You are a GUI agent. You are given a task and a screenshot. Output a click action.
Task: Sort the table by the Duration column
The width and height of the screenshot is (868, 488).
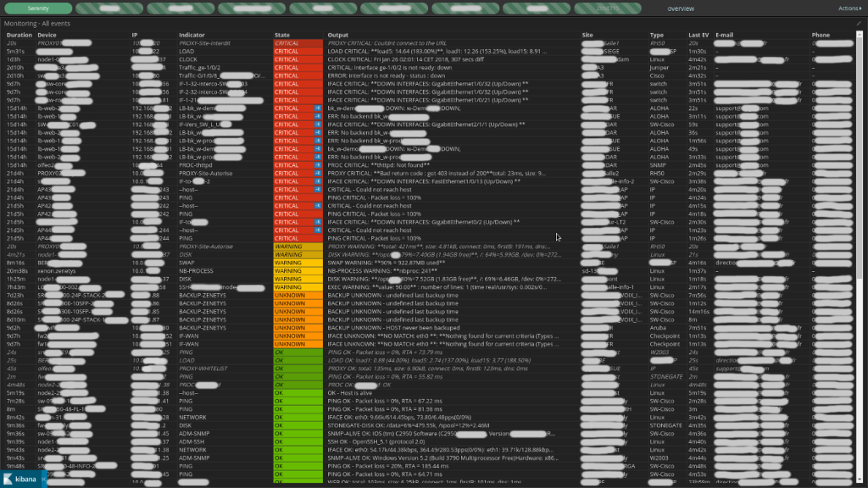tap(19, 35)
